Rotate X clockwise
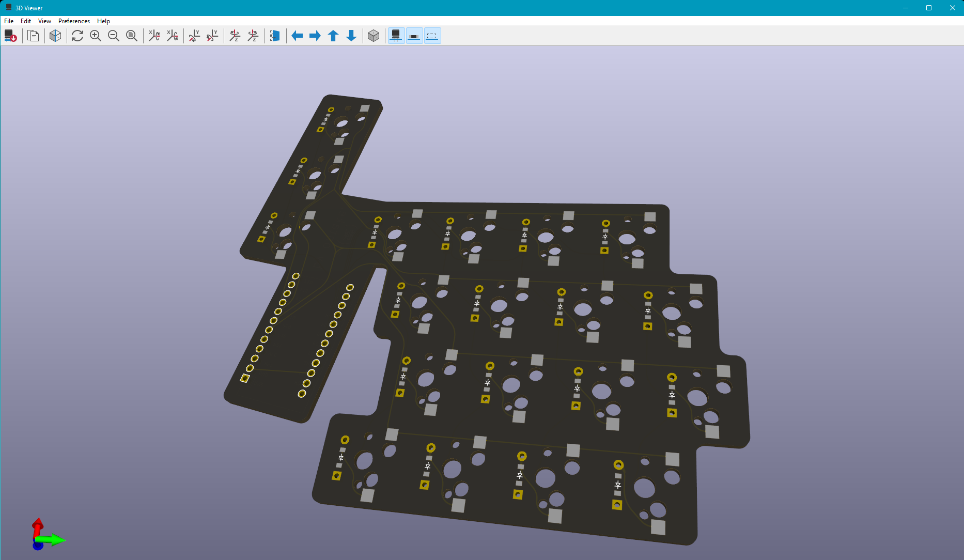 tap(154, 36)
